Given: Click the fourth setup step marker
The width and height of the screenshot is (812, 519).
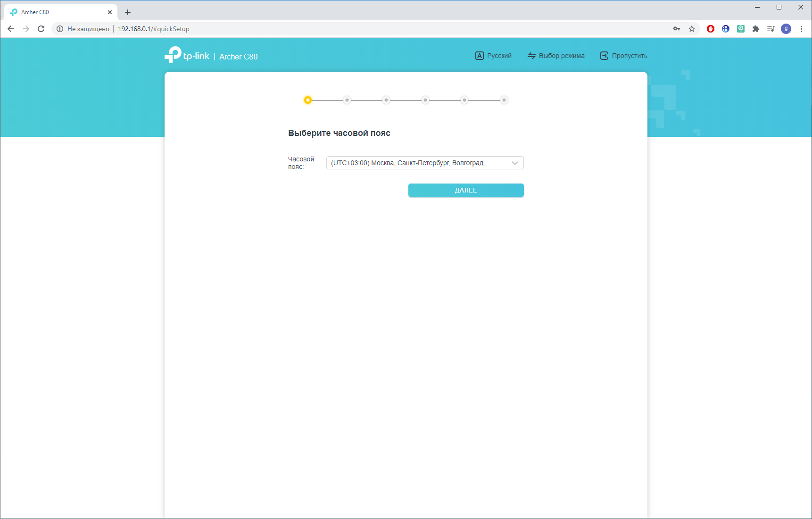Looking at the screenshot, I should tap(425, 100).
